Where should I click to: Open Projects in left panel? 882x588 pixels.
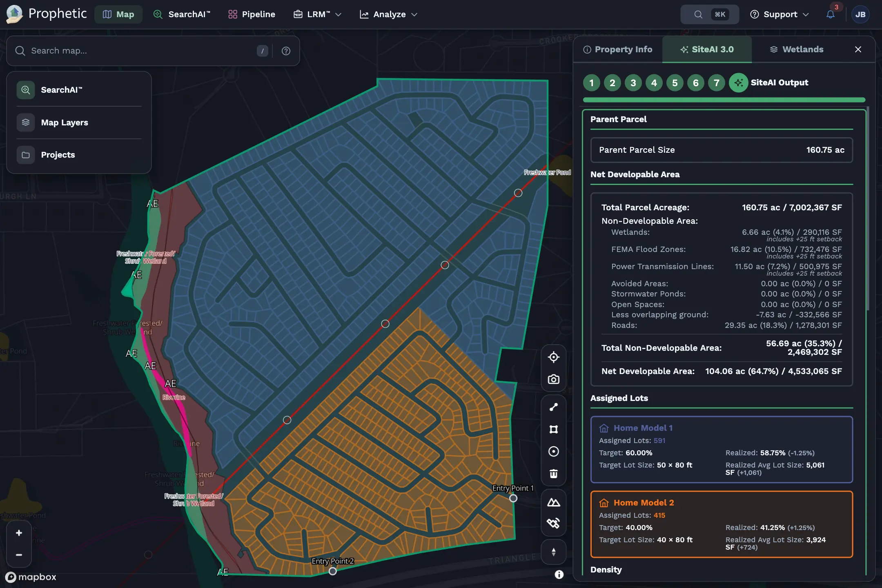pos(79,155)
